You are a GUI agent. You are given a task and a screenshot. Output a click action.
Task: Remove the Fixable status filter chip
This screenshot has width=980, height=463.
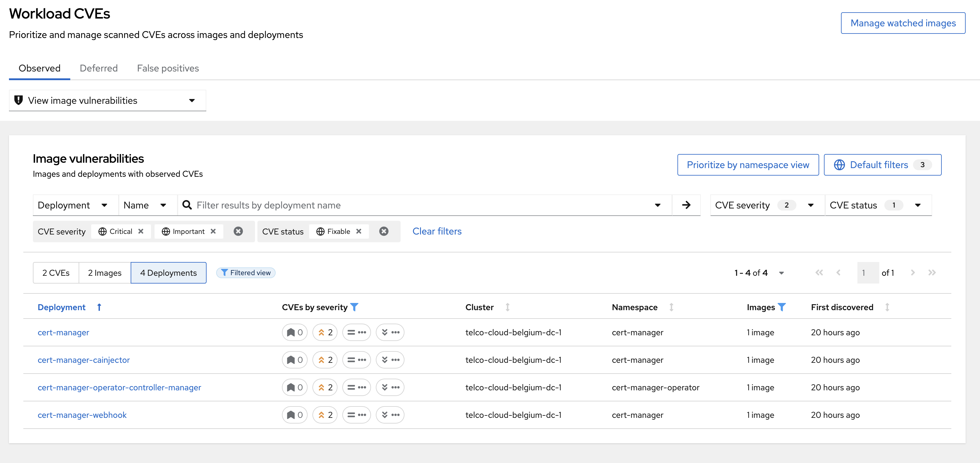tap(358, 231)
